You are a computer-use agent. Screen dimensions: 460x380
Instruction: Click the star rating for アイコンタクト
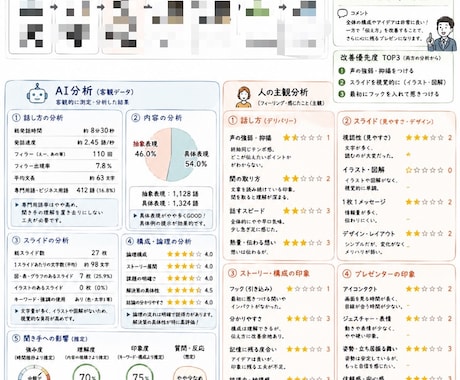[425, 289]
